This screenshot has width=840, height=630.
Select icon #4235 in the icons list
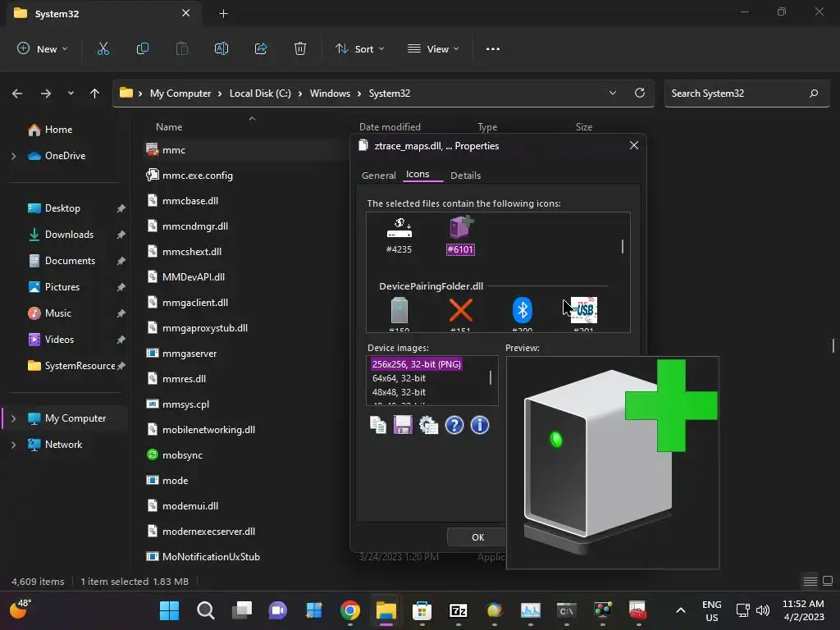399,235
